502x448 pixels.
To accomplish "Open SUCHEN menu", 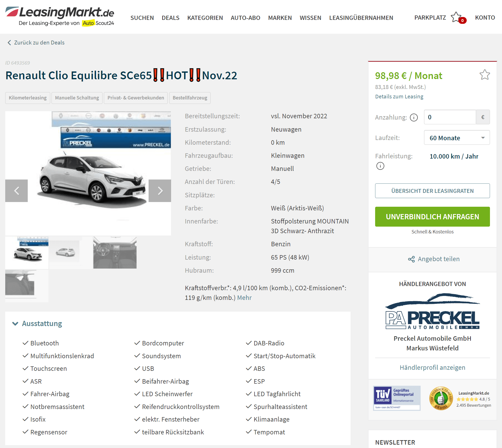I will coord(142,18).
